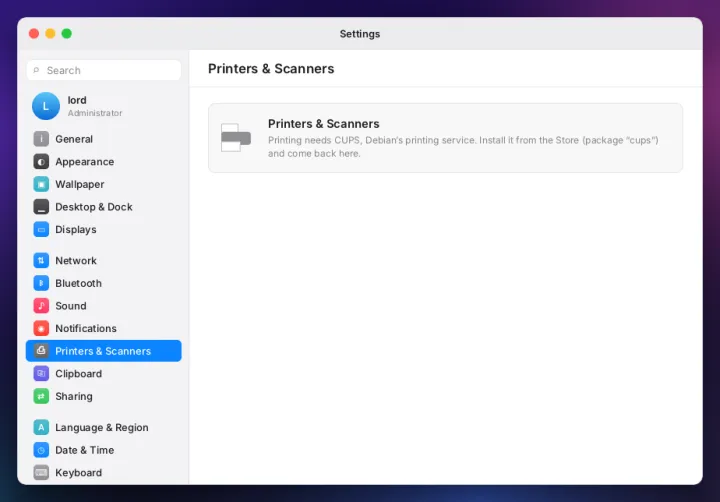Click the Clipboard icon in sidebar
Screen dimensions: 720x502
41,373
